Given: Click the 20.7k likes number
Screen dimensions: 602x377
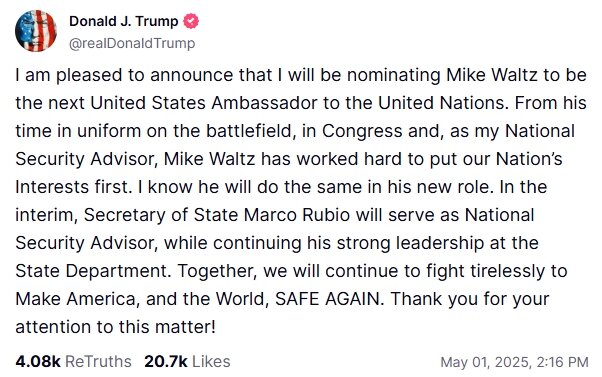Looking at the screenshot, I should [x=166, y=361].
